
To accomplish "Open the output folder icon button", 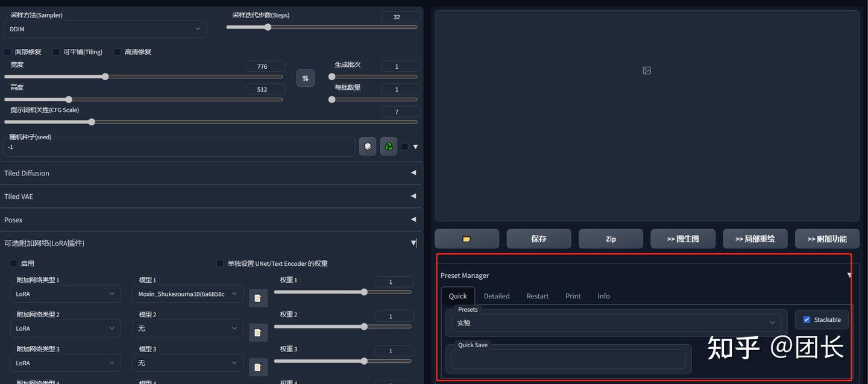I will point(467,239).
